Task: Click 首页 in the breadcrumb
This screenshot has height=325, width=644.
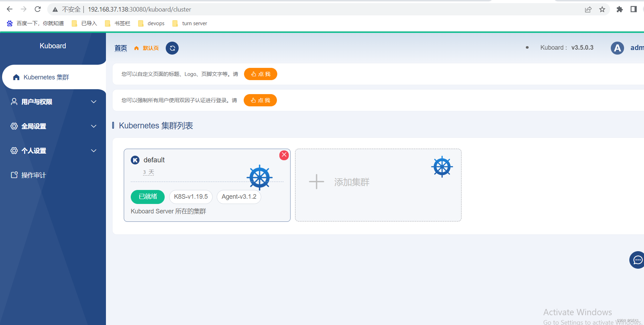Action: (x=120, y=48)
